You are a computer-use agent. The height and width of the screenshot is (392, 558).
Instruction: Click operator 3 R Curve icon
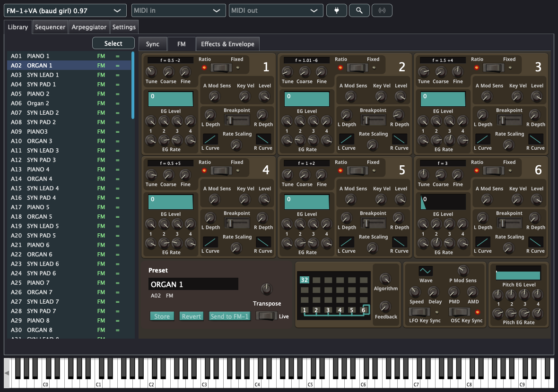tap(536, 139)
